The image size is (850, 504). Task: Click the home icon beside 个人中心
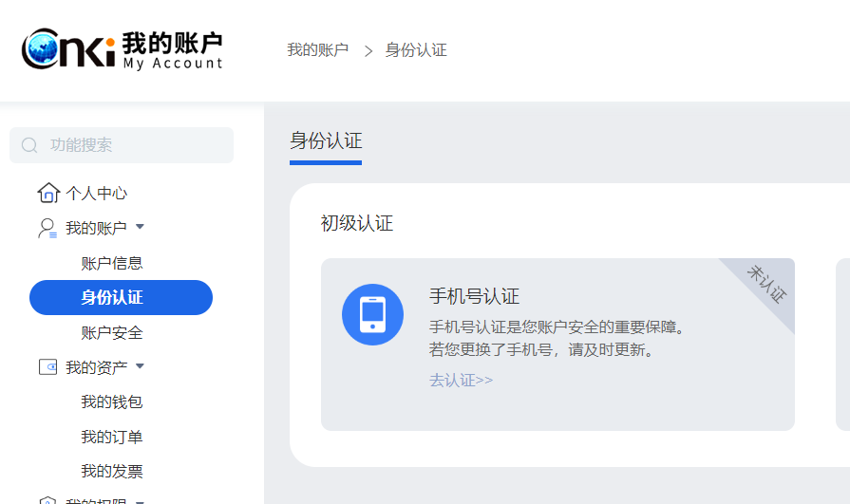[x=48, y=194]
